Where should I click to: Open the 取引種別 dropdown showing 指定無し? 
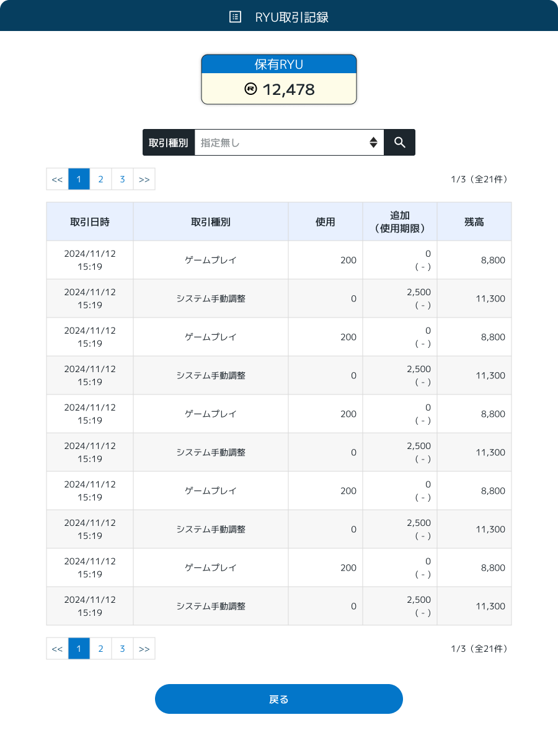[x=290, y=142]
